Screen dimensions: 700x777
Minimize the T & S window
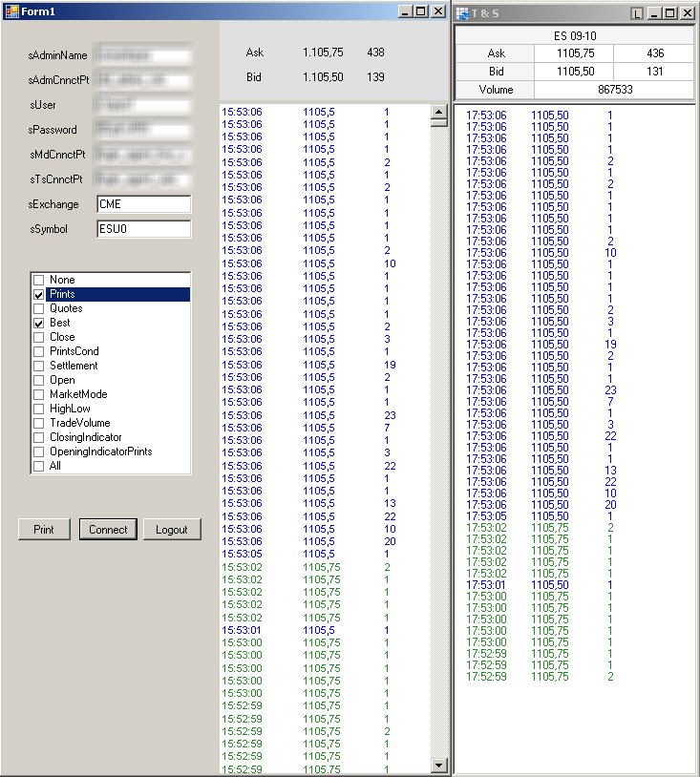[655, 13]
